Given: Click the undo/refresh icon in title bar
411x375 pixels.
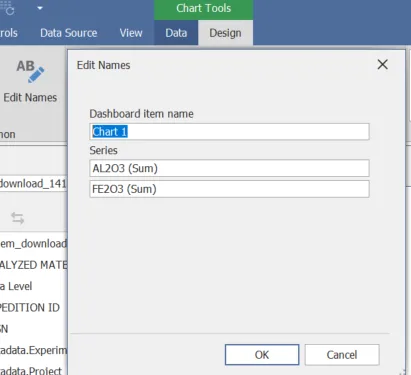Looking at the screenshot, I should 8,8.
